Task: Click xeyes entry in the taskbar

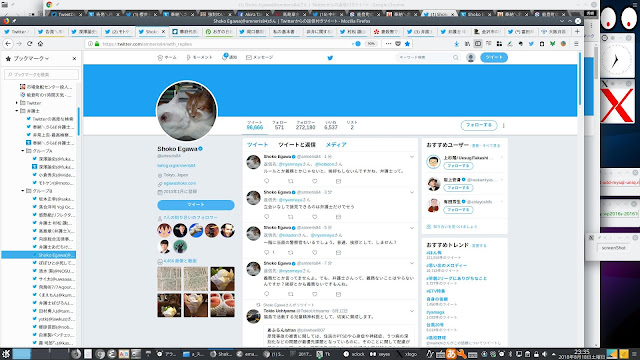Action: click(380, 354)
